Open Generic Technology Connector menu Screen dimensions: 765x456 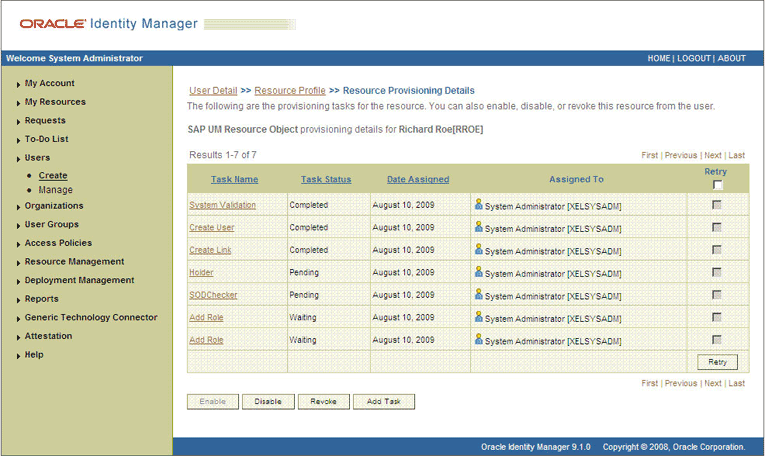(91, 317)
